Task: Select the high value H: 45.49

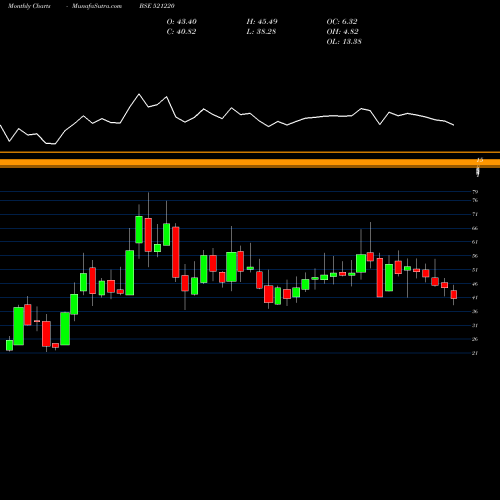Action: tap(262, 22)
